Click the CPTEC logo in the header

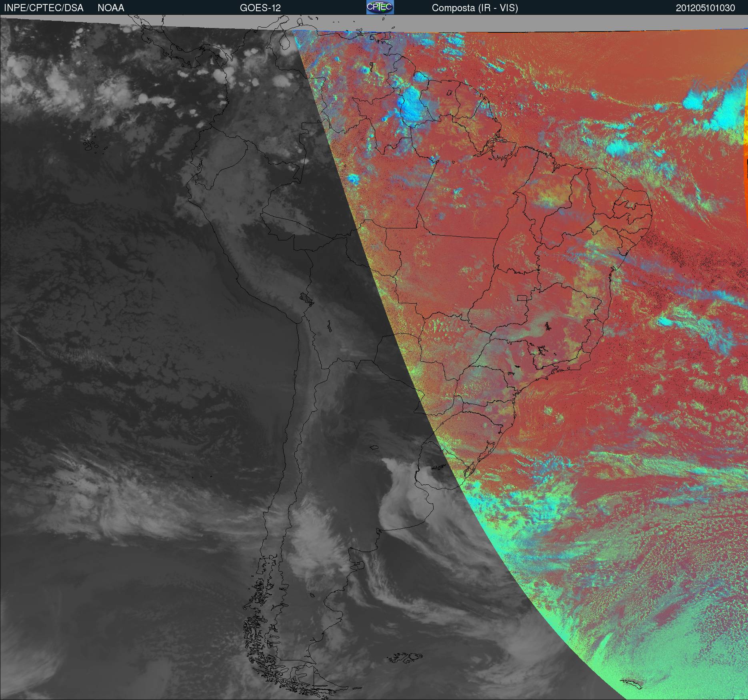tap(380, 7)
